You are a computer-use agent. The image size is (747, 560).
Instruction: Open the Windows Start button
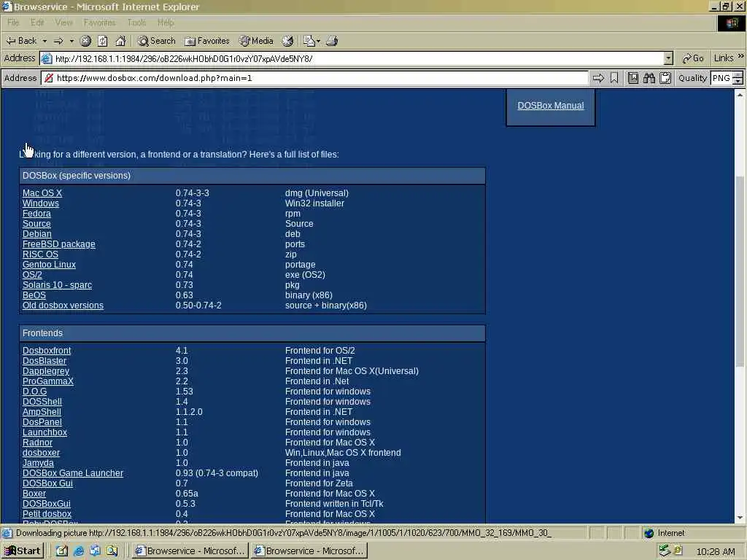point(23,551)
